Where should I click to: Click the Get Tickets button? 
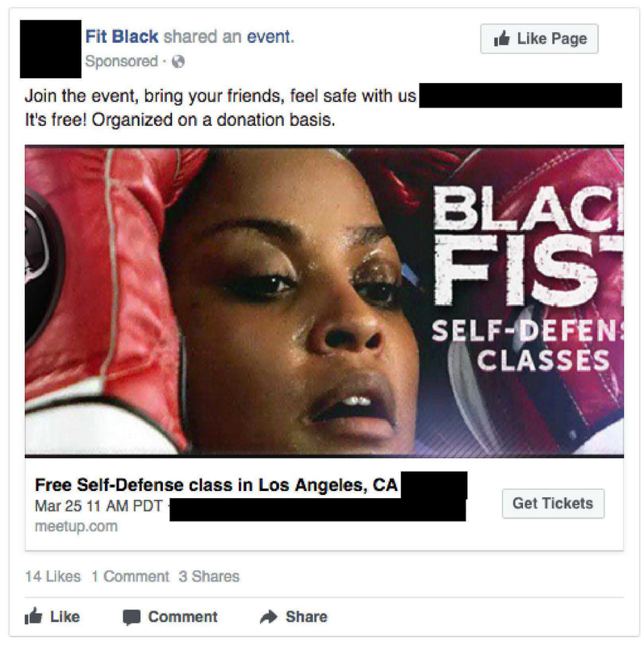click(553, 503)
